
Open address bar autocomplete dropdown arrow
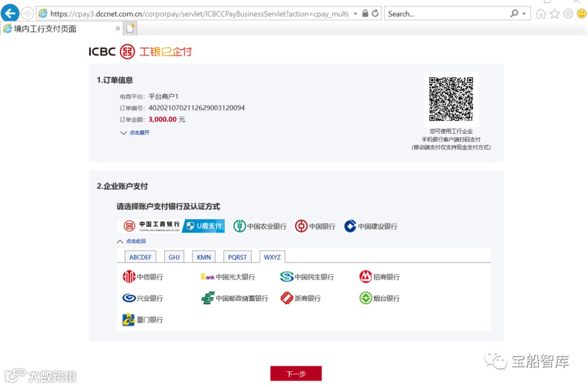[355, 14]
